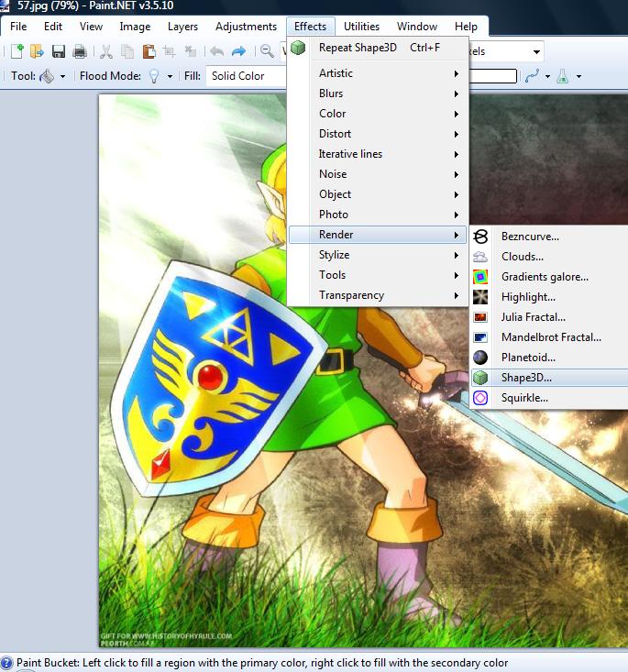Viewport: 628px width, 672px height.
Task: Choose Repeat Shape3D from Effects menu
Action: (378, 48)
